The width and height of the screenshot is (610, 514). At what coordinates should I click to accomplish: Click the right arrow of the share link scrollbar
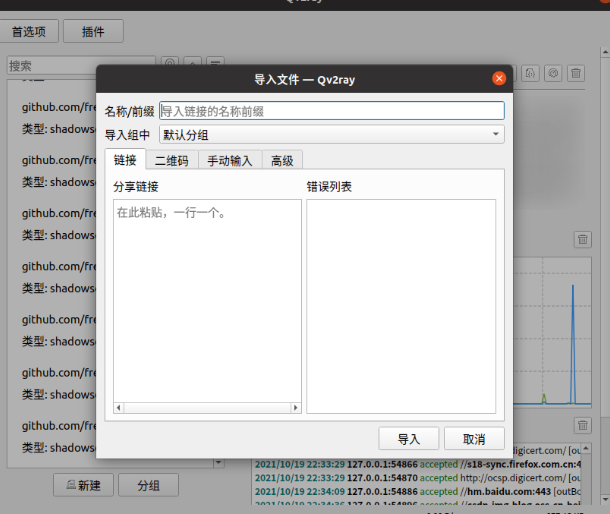[x=295, y=408]
